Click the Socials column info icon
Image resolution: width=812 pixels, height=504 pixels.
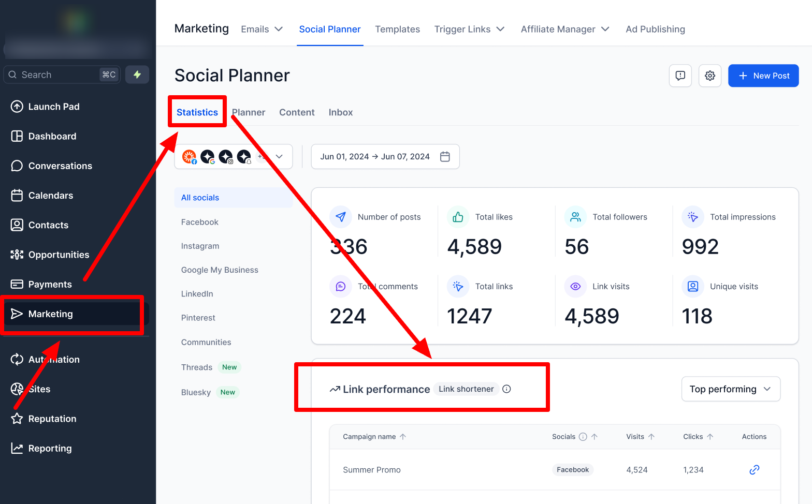[583, 437]
